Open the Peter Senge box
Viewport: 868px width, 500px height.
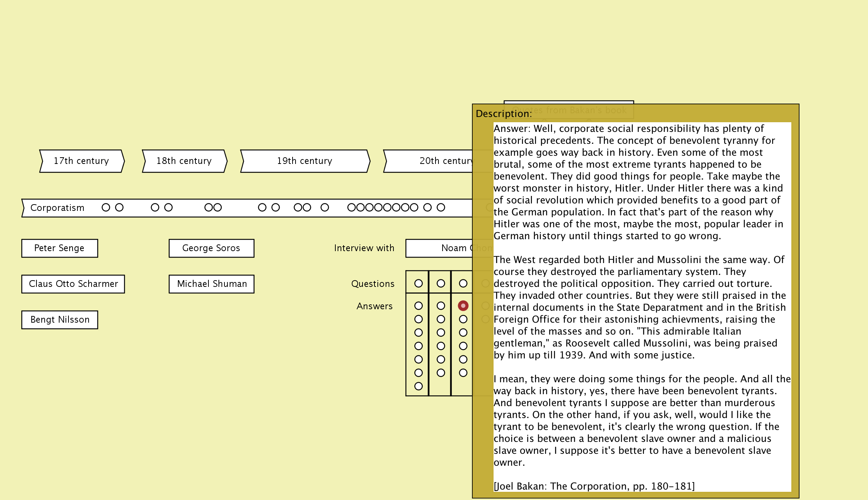[x=60, y=248]
